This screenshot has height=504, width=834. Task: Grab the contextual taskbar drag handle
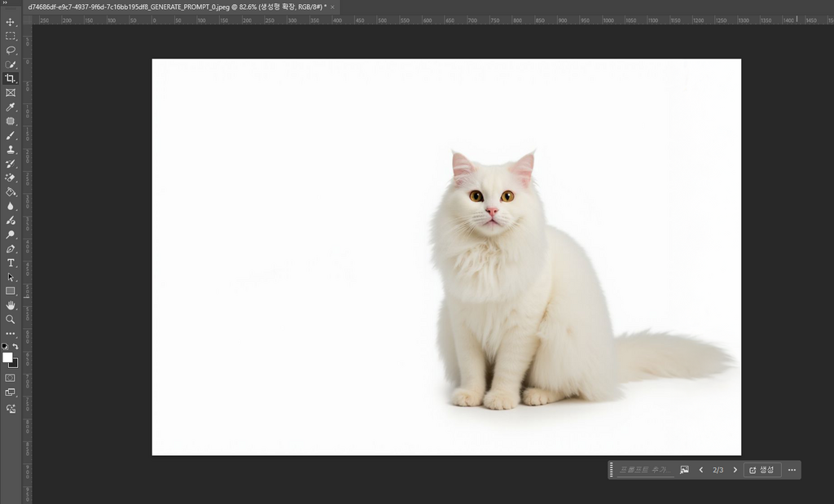[x=611, y=470]
